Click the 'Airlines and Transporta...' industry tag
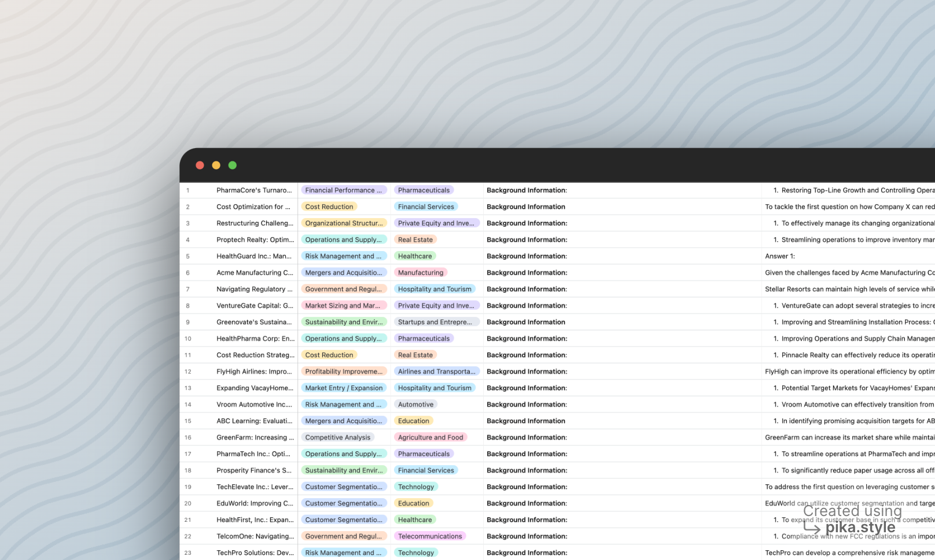Screen dimensions: 935x560 click(437, 371)
